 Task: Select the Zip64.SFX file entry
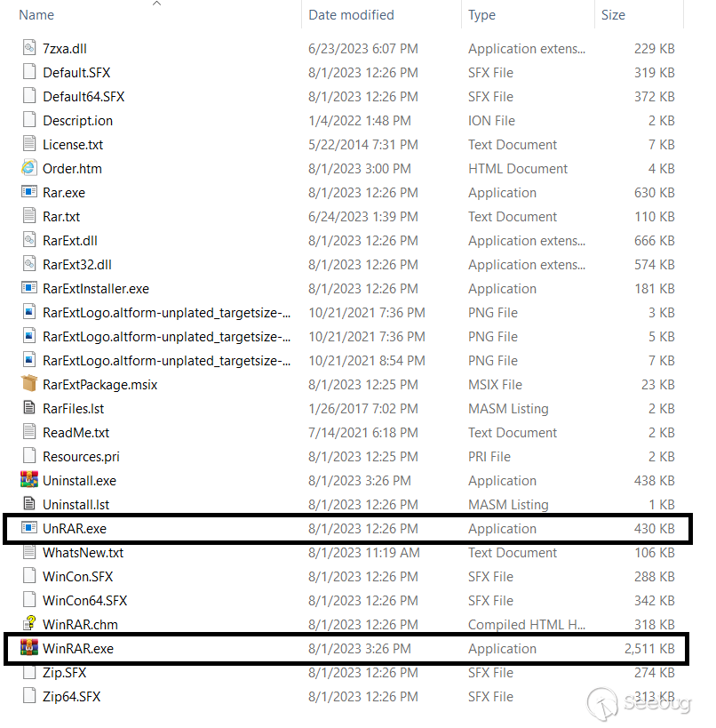pos(71,696)
